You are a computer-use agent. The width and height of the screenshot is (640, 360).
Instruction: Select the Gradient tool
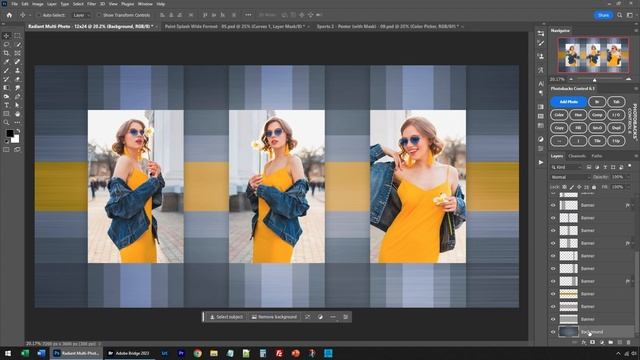(x=7, y=88)
